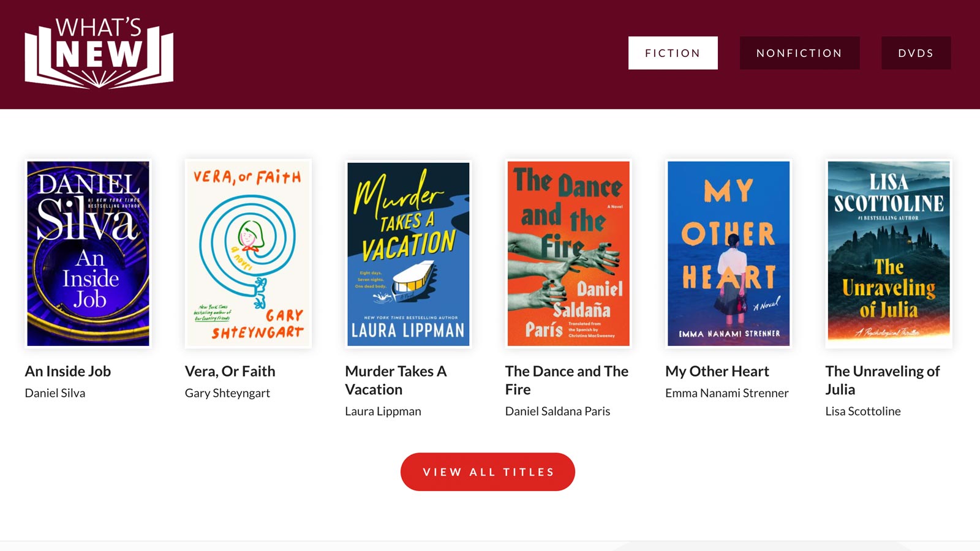Click the My Other Heart cover
980x551 pixels.
click(x=728, y=253)
